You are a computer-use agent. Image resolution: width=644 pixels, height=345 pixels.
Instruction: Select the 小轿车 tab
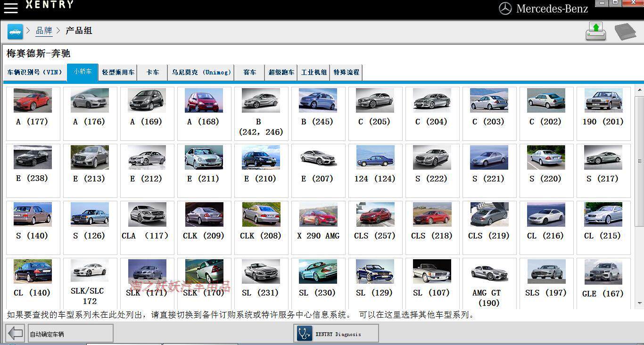tap(83, 72)
